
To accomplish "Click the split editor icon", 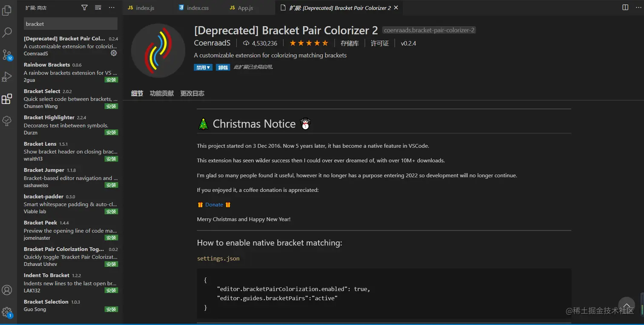I will coord(625,7).
